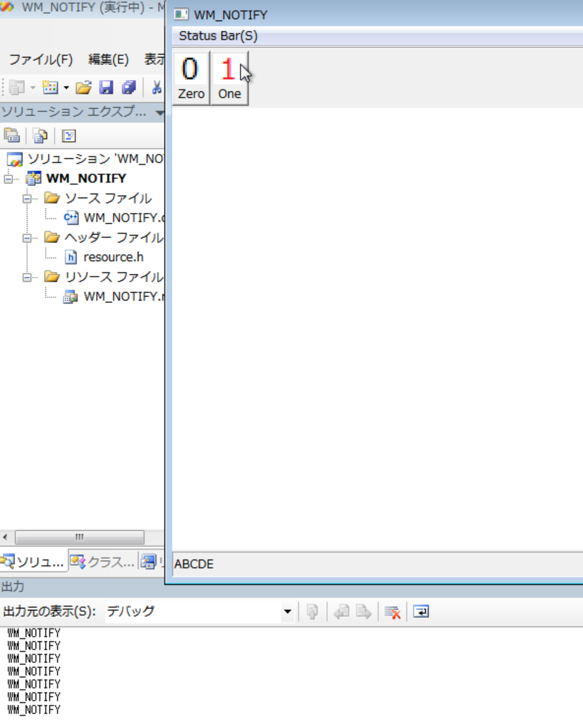The image size is (583, 728).
Task: Click the Visual Studio title bar app icon
Action: [7, 7]
